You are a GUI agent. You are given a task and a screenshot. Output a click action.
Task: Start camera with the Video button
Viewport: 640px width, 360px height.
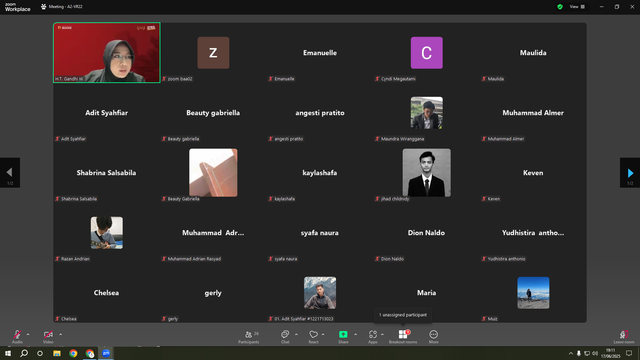[48, 337]
